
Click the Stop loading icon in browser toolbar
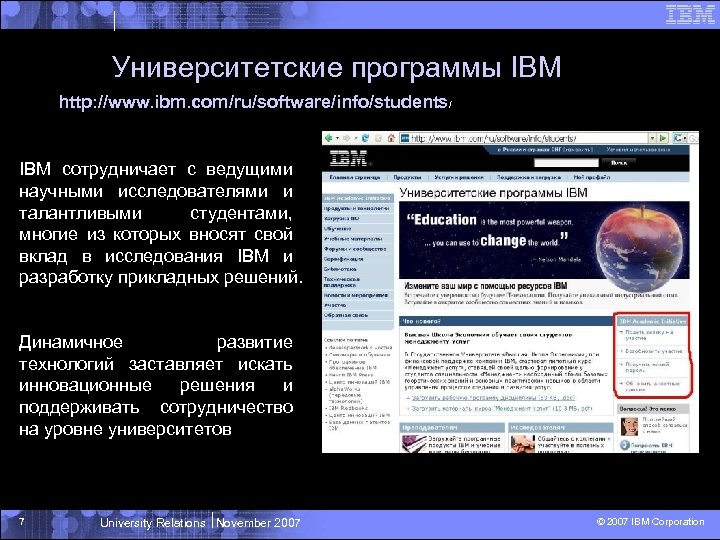(378, 138)
